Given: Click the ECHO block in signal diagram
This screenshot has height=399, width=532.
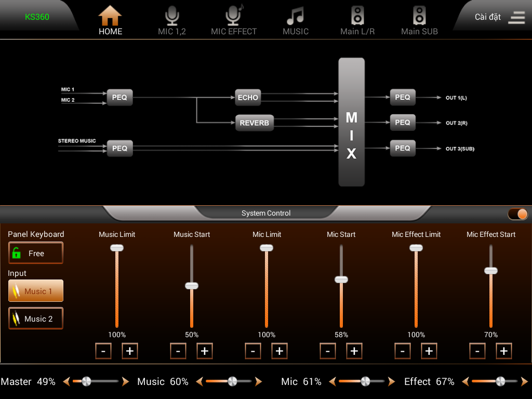Looking at the screenshot, I should click(248, 97).
